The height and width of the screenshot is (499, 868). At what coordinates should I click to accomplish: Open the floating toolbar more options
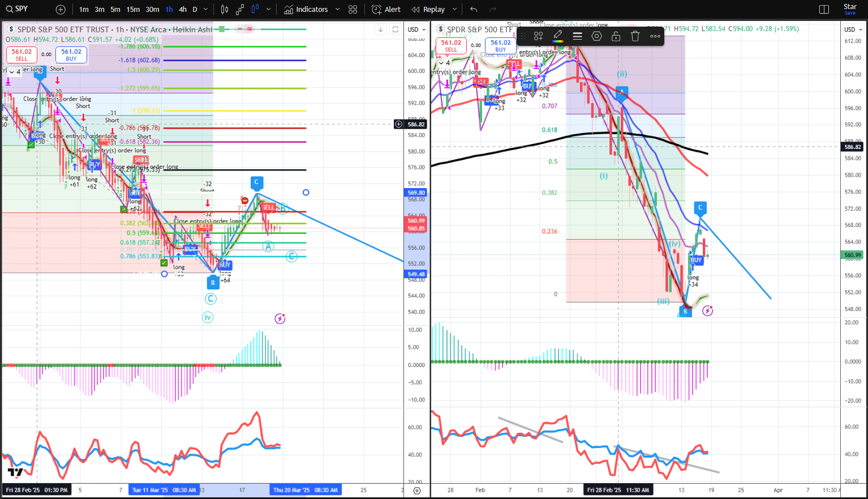pyautogui.click(x=655, y=36)
